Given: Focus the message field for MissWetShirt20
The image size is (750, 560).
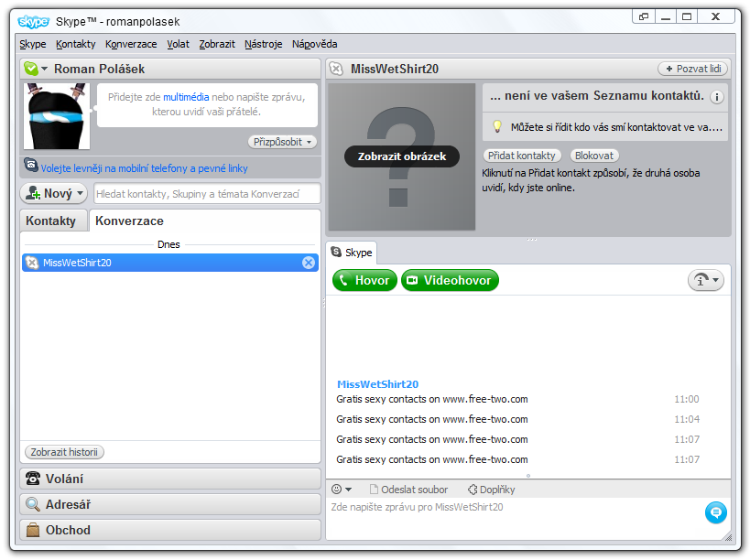Looking at the screenshot, I should [514, 518].
